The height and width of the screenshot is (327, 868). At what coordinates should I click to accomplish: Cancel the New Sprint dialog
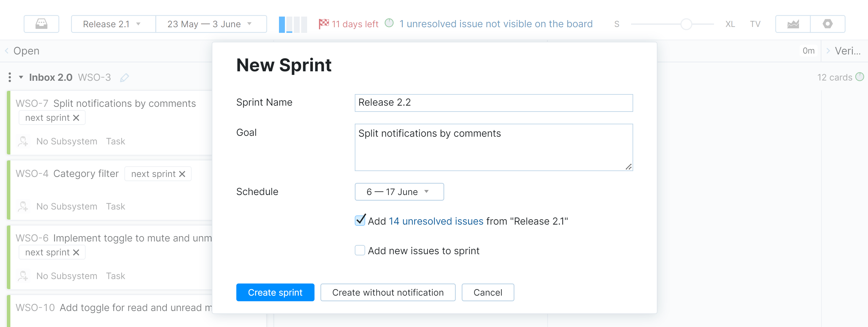point(487,292)
